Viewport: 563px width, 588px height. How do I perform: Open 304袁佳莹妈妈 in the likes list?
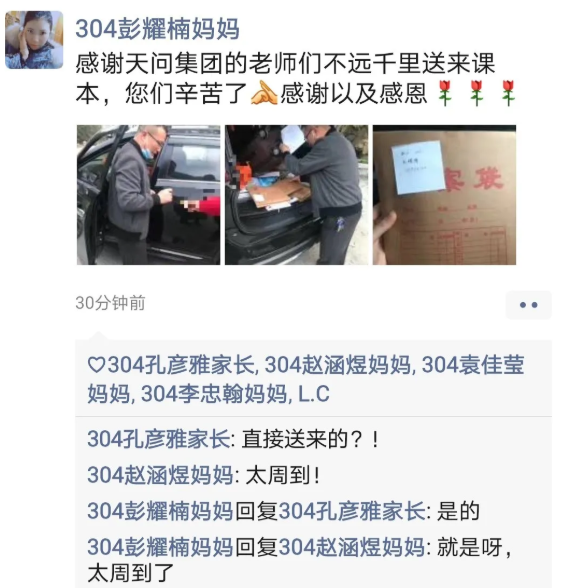pos(306,379)
